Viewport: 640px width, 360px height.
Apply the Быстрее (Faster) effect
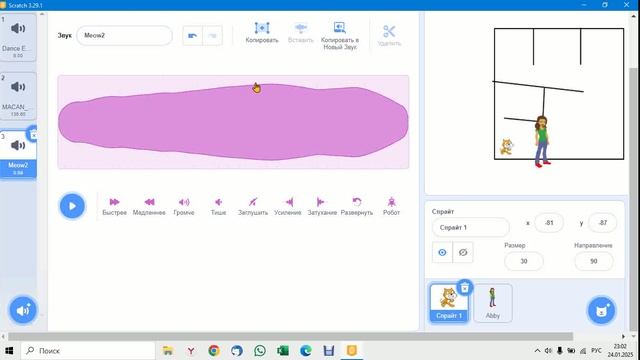[x=114, y=206]
